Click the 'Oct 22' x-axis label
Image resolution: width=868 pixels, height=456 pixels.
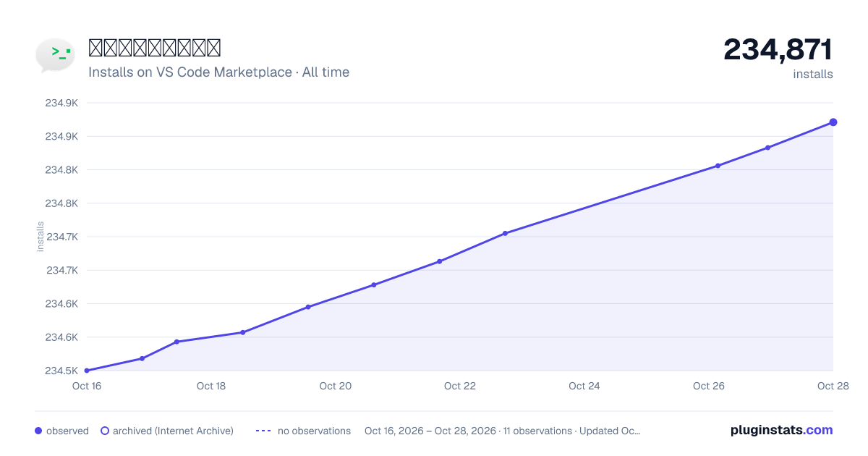(x=460, y=386)
